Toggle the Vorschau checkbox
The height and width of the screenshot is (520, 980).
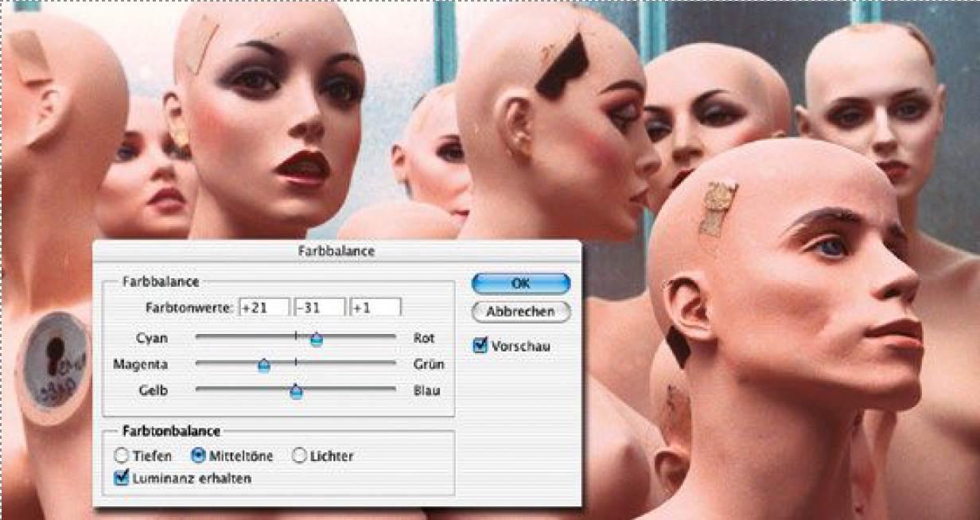pyautogui.click(x=480, y=346)
